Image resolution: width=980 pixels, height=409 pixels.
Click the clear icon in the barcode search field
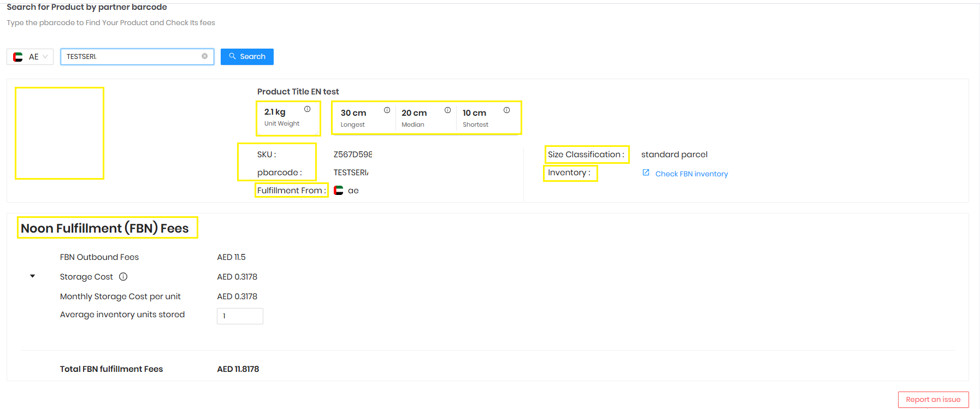(205, 56)
